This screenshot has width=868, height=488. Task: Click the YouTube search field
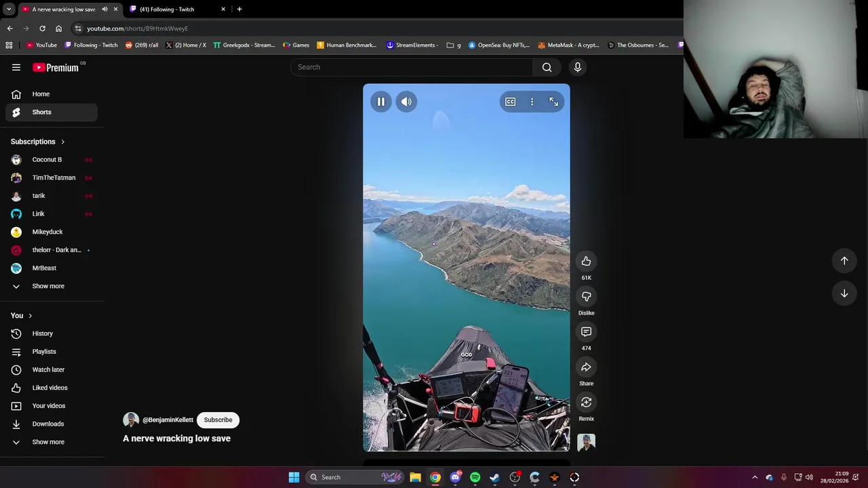[412, 67]
